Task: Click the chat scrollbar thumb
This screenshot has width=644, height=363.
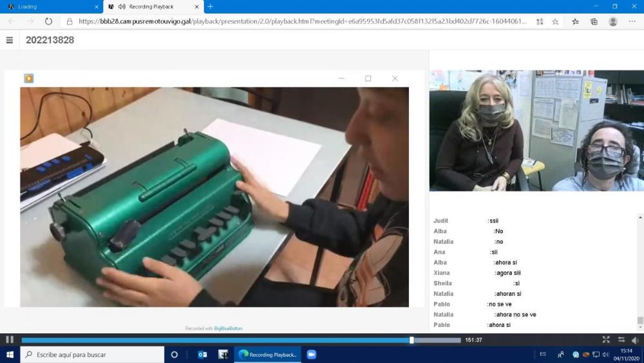Action: [640, 320]
